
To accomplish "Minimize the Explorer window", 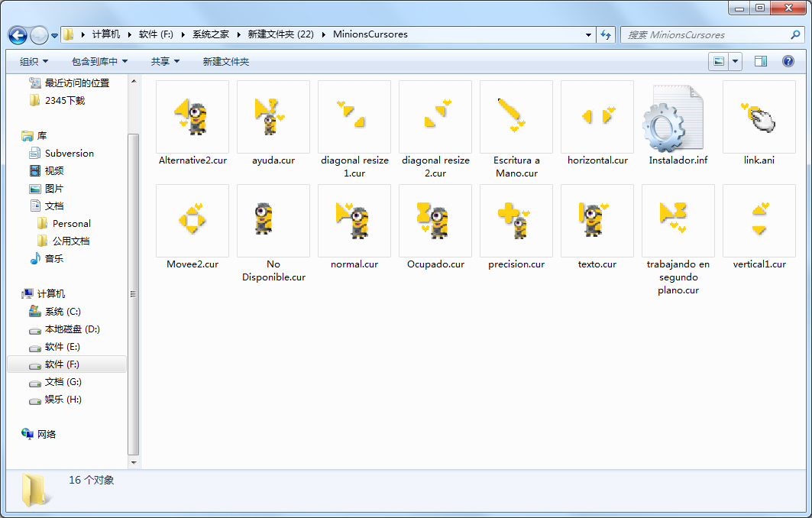I will coord(739,8).
